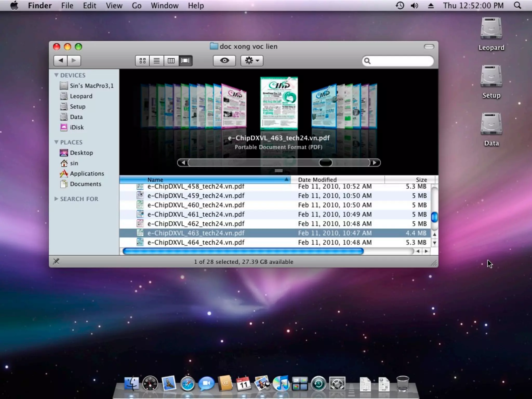Open iDisk in the sidebar

[77, 127]
